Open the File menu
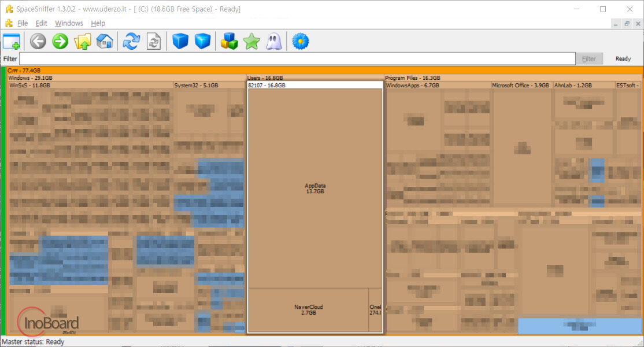 (x=23, y=23)
